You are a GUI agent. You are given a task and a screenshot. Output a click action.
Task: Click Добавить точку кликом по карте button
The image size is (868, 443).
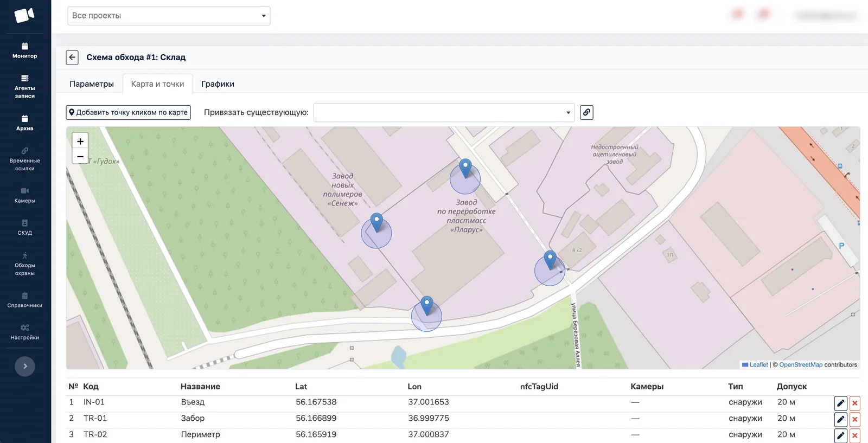point(129,112)
